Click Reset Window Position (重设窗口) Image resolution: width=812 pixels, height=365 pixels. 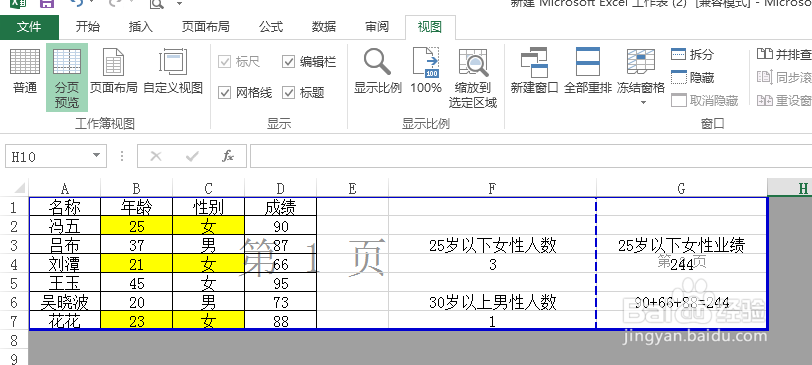784,100
